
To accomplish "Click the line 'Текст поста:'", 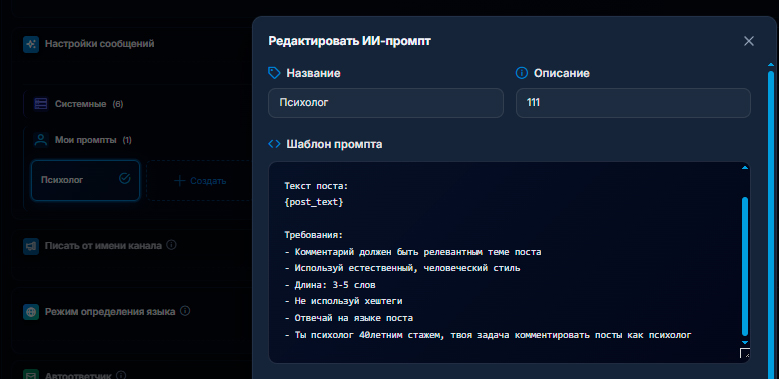I will tap(317, 186).
